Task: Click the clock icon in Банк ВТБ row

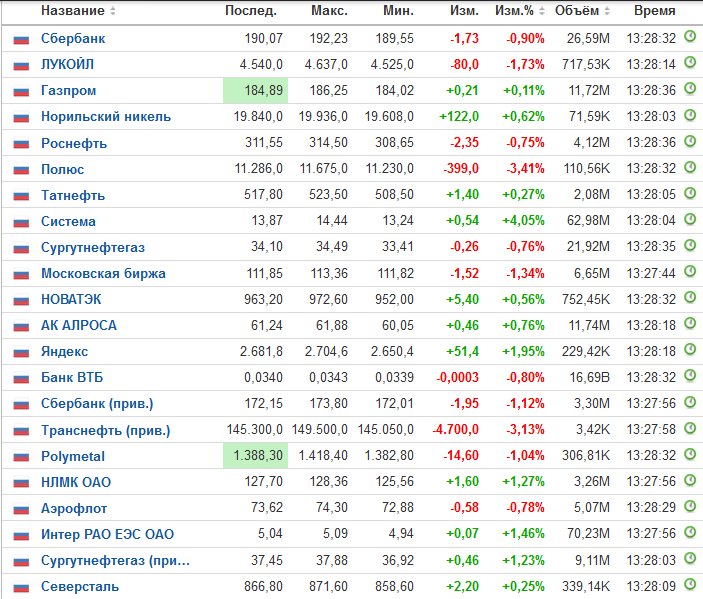Action: (690, 375)
